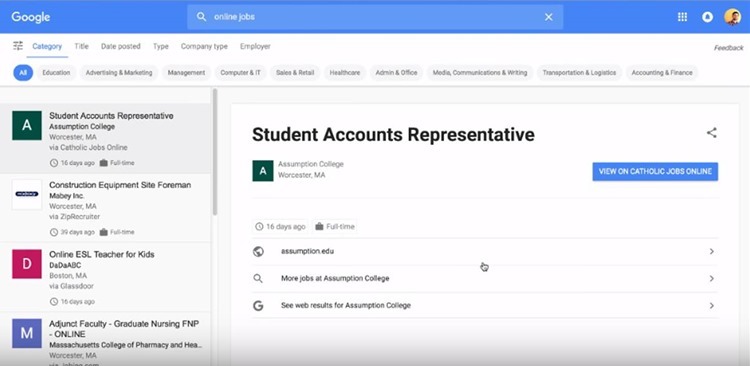Select Construction Equipment Site Foreman listing
The image size is (750, 366).
click(x=105, y=208)
